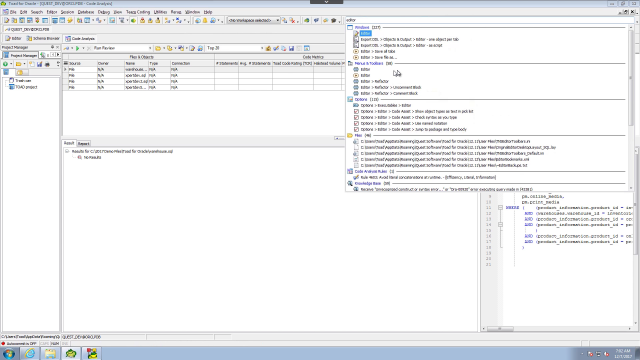Click the Owner column header
The image size is (640, 360).
click(110, 64)
